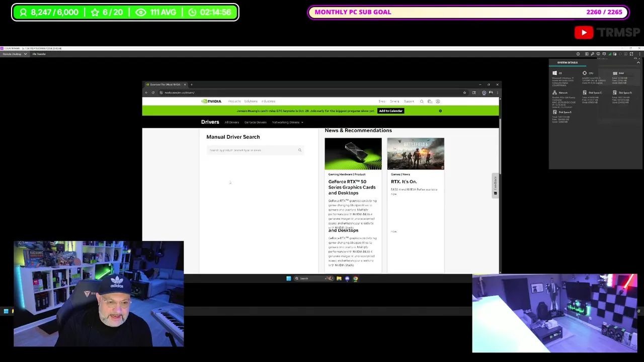Click the Disk Space C icon in System Details
Image resolution: width=644 pixels, height=362 pixels.
point(585,93)
